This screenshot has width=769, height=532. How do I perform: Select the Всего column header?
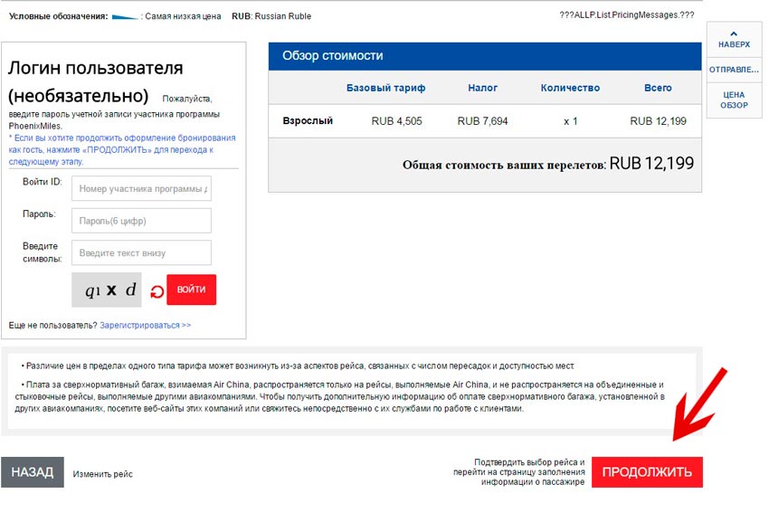point(658,88)
